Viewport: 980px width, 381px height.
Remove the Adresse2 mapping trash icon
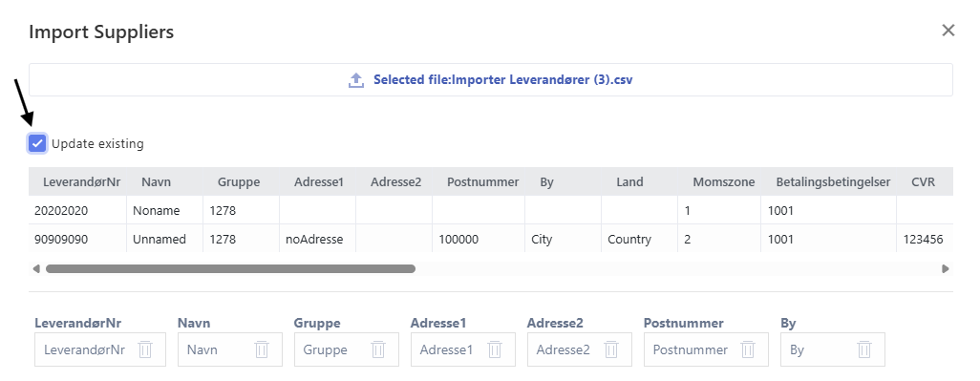pos(611,349)
